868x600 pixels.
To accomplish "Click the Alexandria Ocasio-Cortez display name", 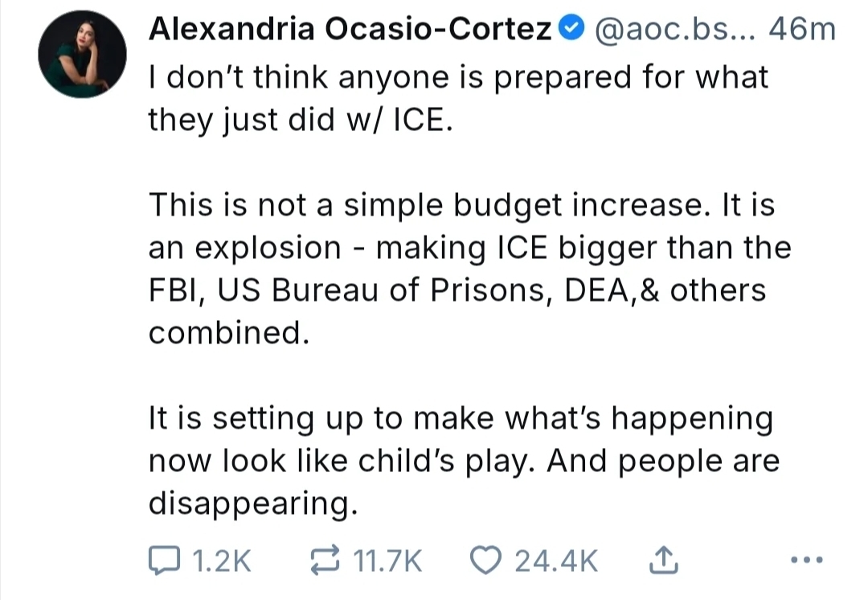I will (x=351, y=31).
